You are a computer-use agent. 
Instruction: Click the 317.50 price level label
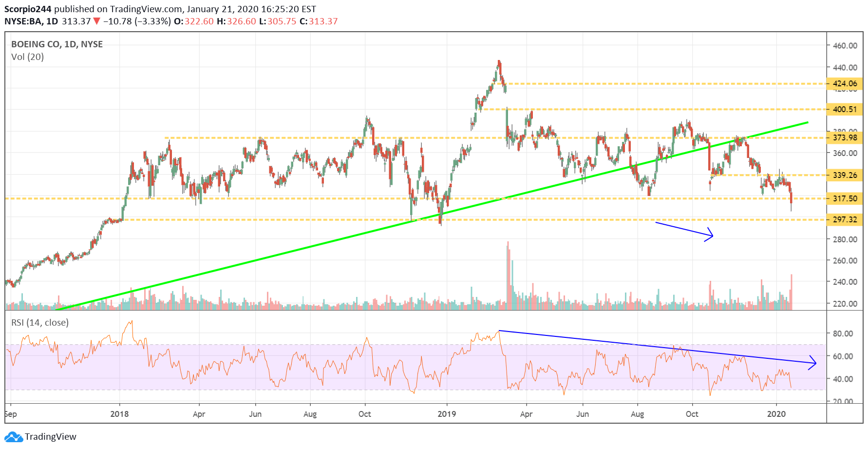click(845, 198)
